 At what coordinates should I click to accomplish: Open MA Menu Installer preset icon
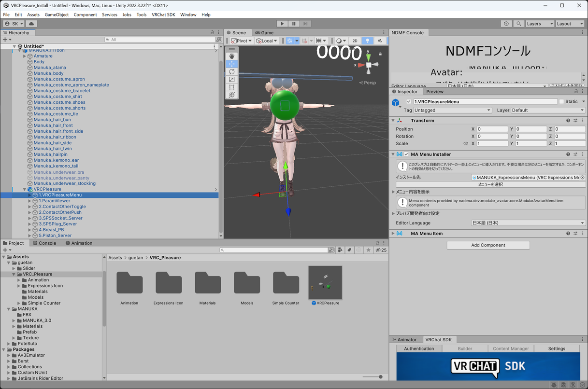tap(575, 154)
